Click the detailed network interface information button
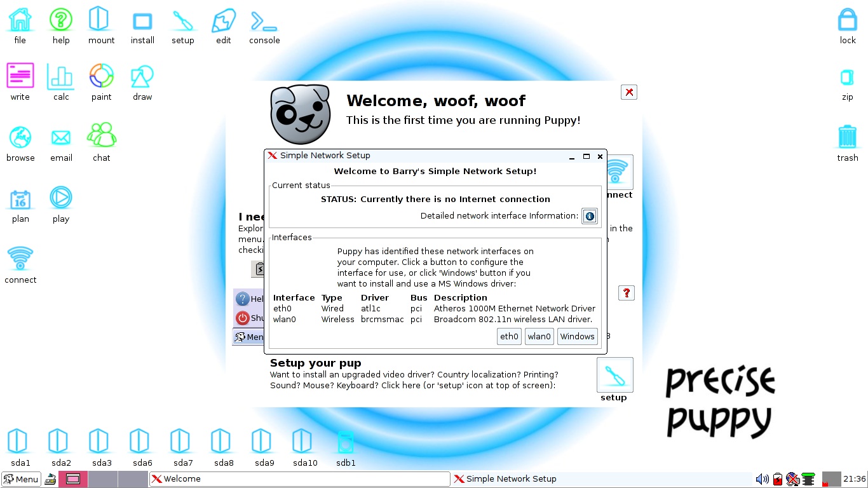 pos(590,216)
